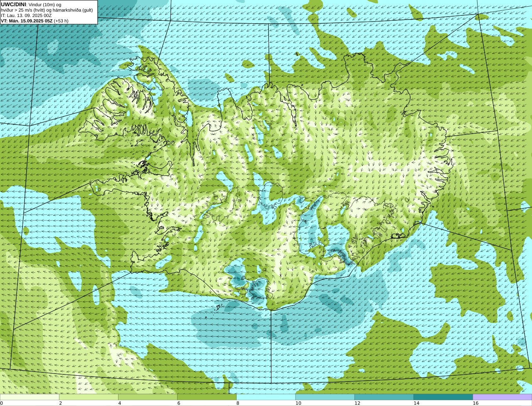Click the medium green 4–6 m/s legend swatch

click(x=148, y=397)
